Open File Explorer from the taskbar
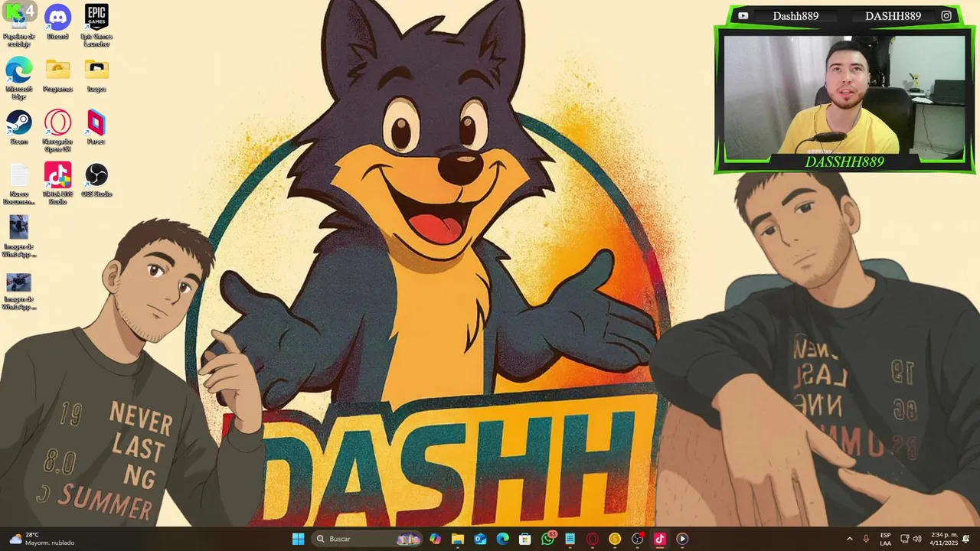 (458, 539)
